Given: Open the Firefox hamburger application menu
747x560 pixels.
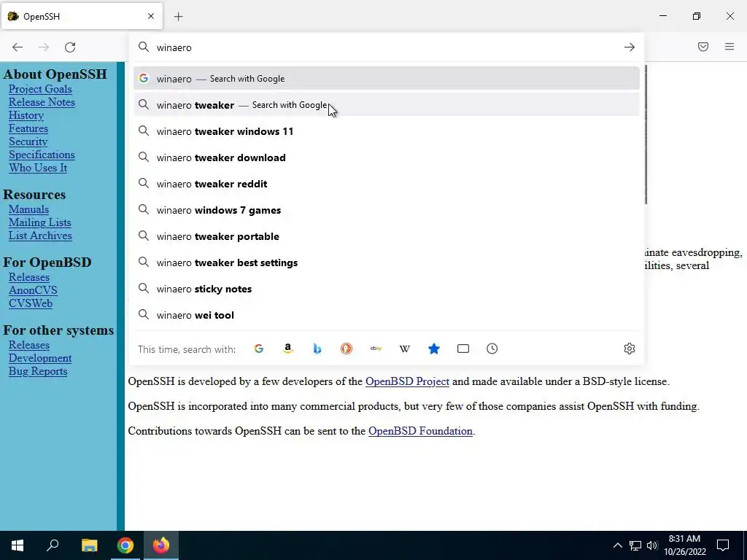Looking at the screenshot, I should pos(729,47).
